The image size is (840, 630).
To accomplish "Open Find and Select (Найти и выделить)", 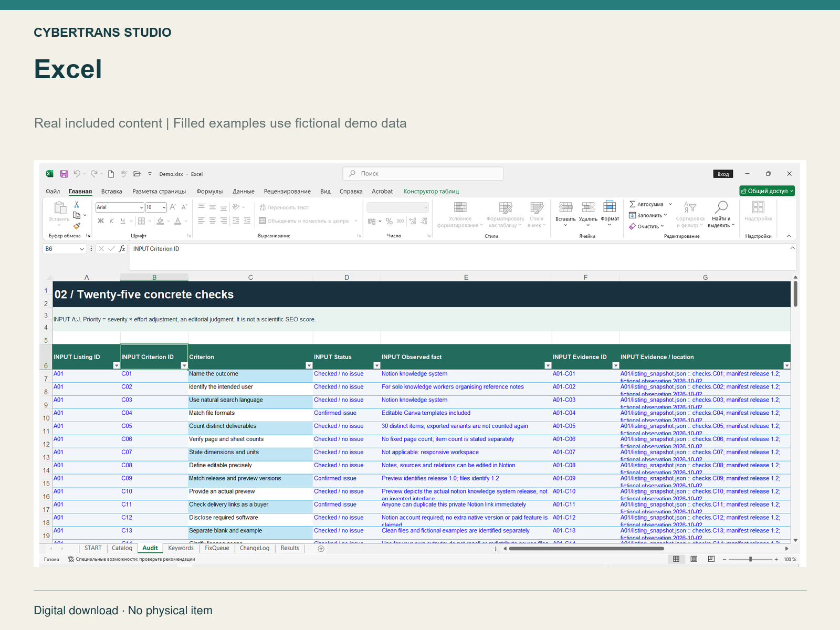I will 721,214.
